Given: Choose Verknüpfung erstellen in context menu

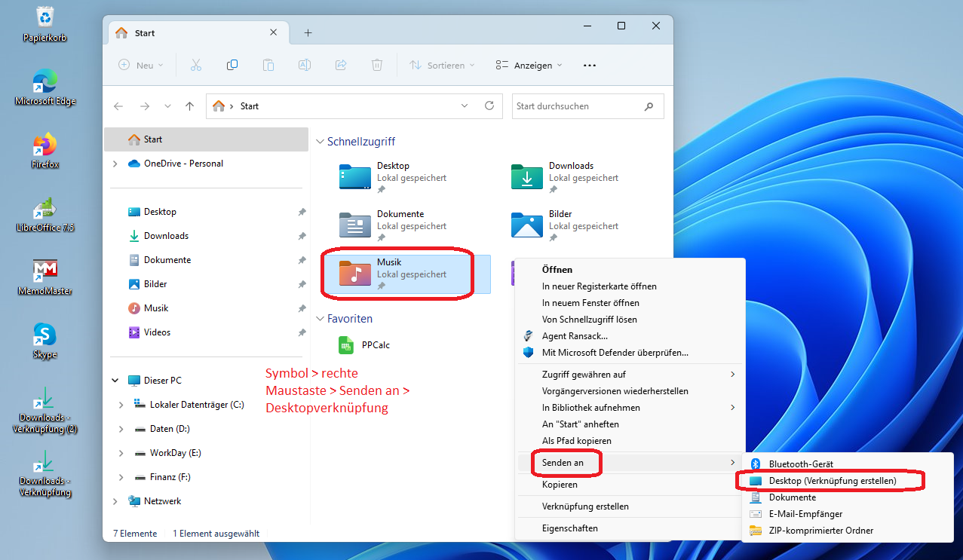Looking at the screenshot, I should click(629, 506).
